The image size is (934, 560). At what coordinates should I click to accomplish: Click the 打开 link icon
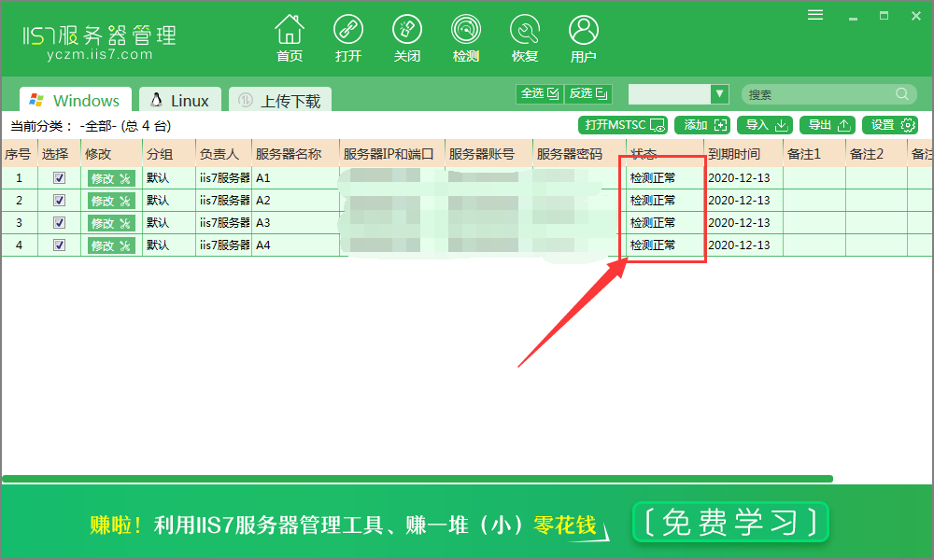click(347, 38)
